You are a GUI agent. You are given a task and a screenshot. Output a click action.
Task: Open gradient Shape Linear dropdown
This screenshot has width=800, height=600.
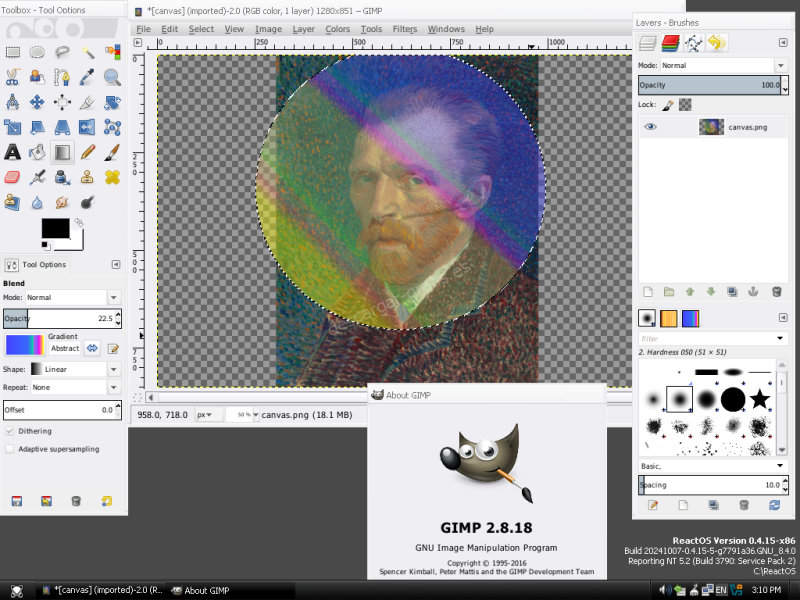[x=76, y=369]
